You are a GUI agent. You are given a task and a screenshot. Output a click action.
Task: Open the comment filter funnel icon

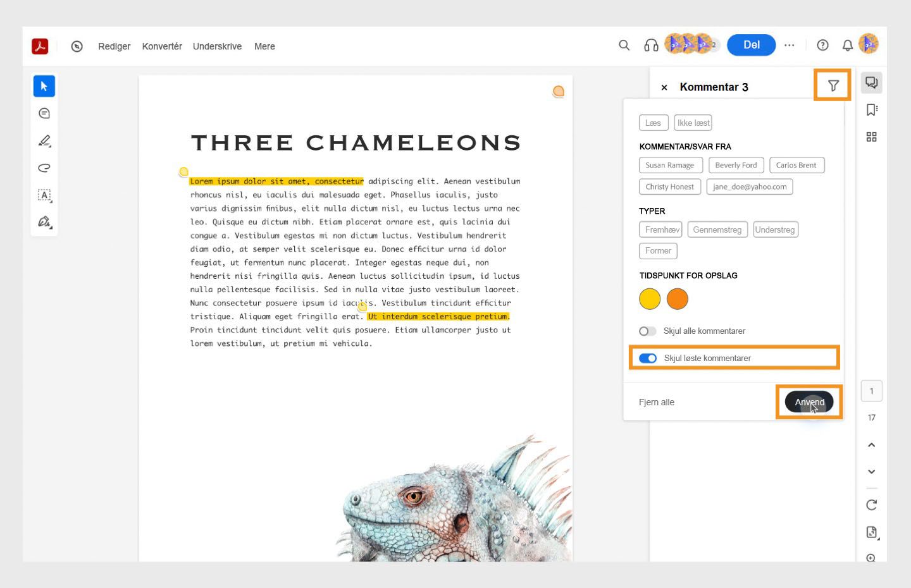pyautogui.click(x=833, y=85)
